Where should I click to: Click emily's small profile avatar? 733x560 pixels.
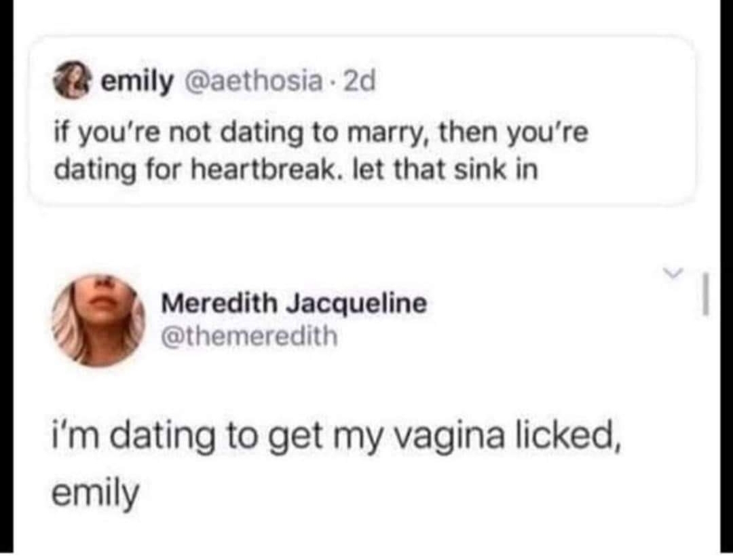pos(86,83)
